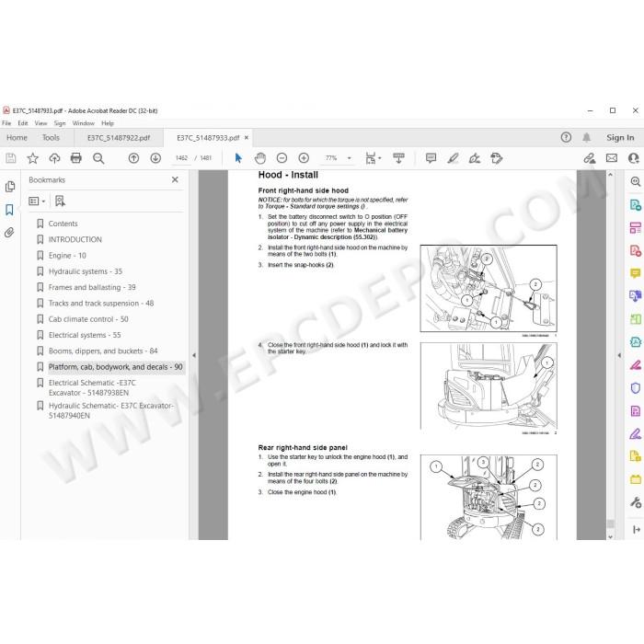Add the file to starred bookmarks
644x644 pixels.
[32, 158]
